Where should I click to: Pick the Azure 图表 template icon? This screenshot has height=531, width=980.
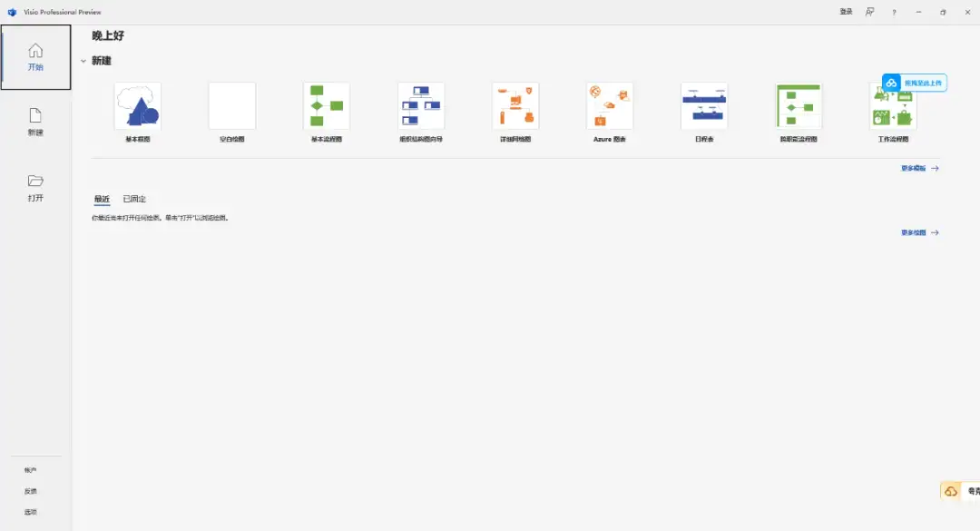pyautogui.click(x=610, y=106)
